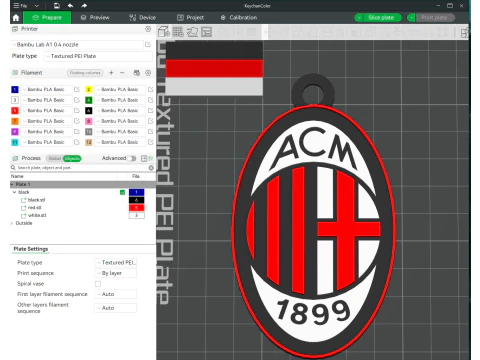Open filament 1 Bambu PLA Basic dropdown
Image resolution: width=480 pixels, height=360 pixels.
46,89
